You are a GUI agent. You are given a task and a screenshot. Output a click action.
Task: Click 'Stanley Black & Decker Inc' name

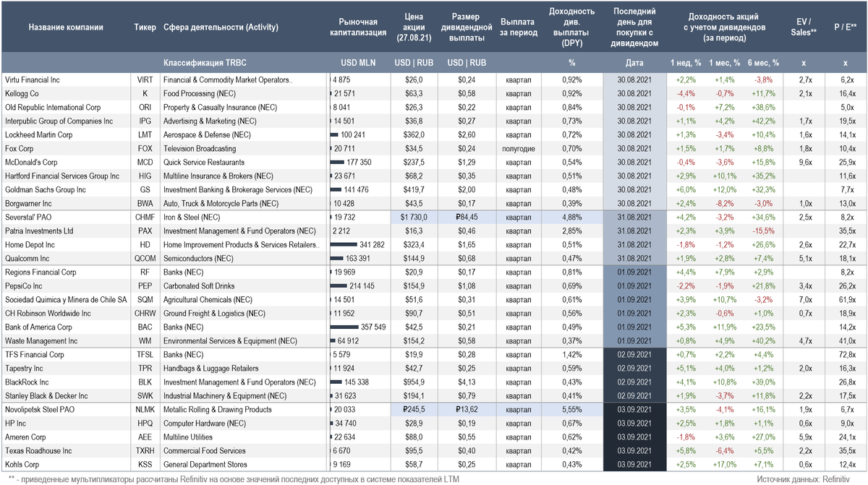point(46,396)
